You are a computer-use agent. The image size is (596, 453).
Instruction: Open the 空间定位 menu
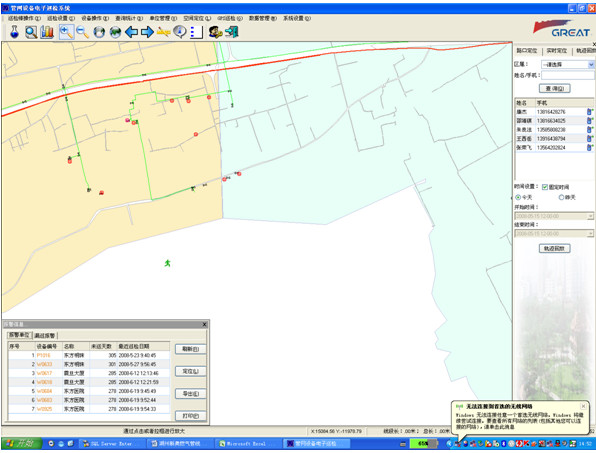pos(197,18)
